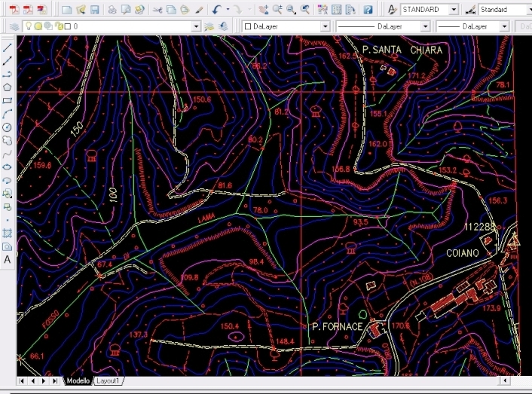This screenshot has width=532, height=394.
Task: Open Plot Preview
Action: tap(126, 10)
